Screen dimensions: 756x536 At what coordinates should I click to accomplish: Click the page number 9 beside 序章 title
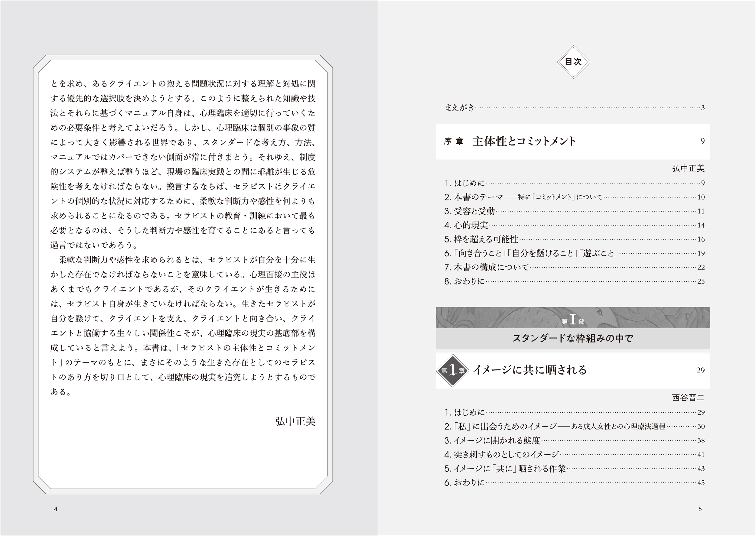point(702,141)
